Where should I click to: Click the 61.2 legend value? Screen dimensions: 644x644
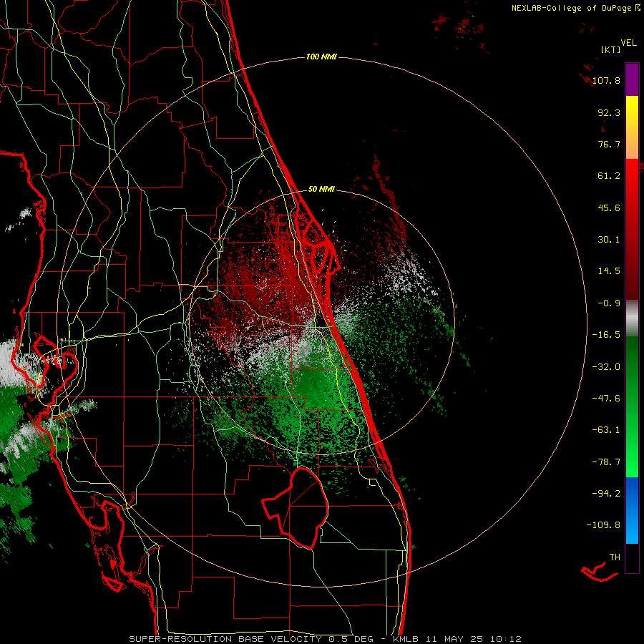(x=609, y=176)
